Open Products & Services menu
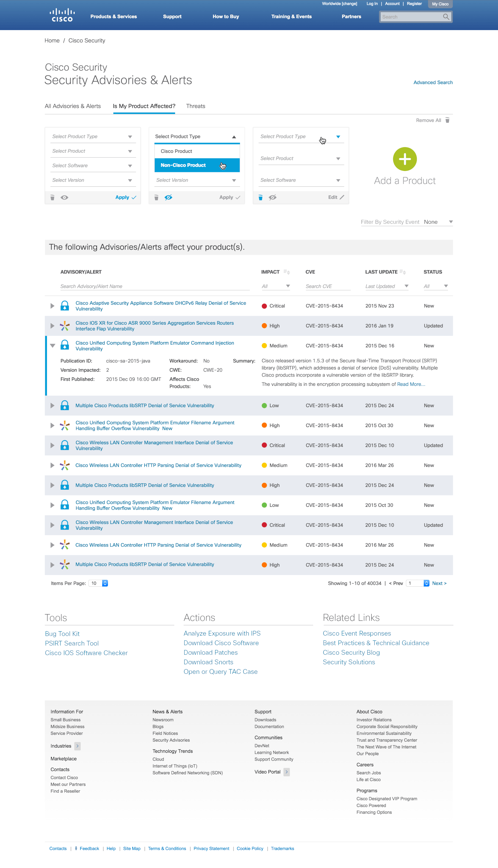498x868 pixels. click(x=114, y=16)
